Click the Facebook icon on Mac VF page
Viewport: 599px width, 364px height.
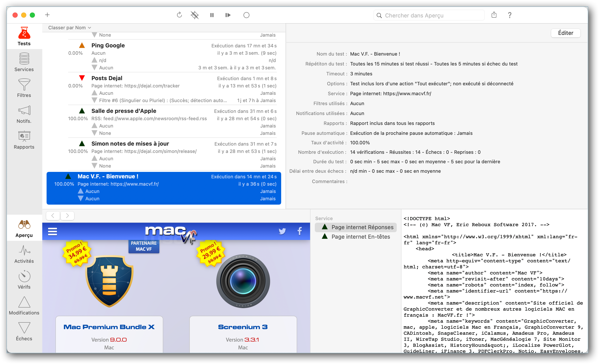coord(300,231)
